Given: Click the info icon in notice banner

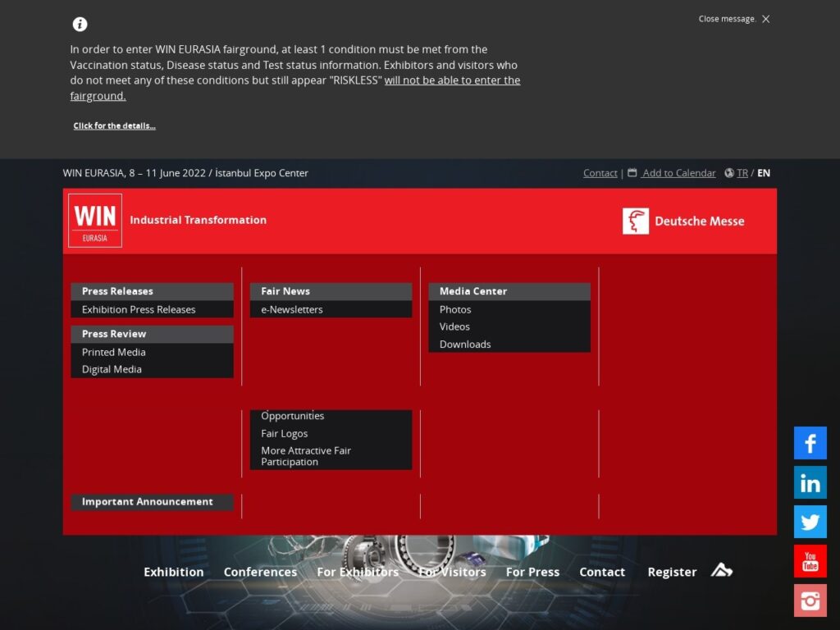Looking at the screenshot, I should (80, 24).
